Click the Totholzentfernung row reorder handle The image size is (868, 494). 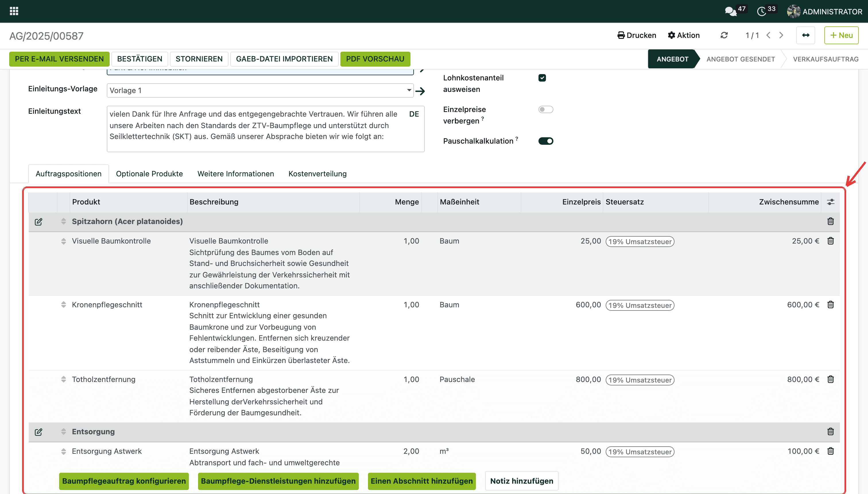pyautogui.click(x=63, y=379)
